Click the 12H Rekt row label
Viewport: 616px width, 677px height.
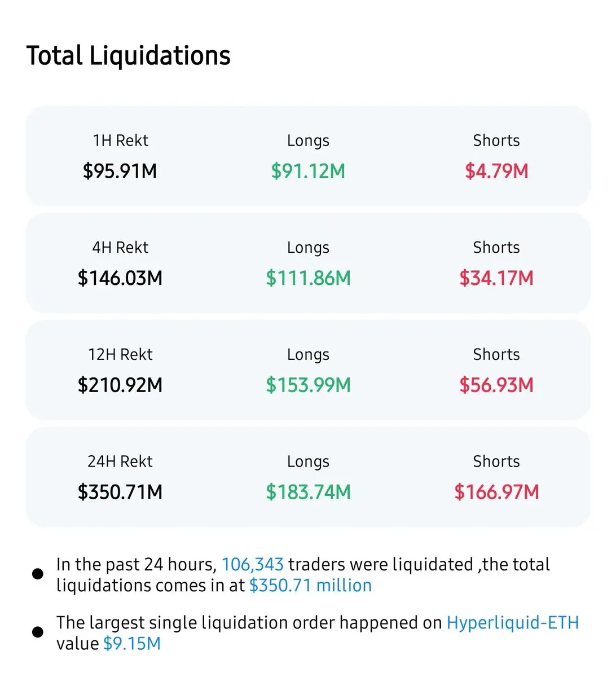click(120, 354)
